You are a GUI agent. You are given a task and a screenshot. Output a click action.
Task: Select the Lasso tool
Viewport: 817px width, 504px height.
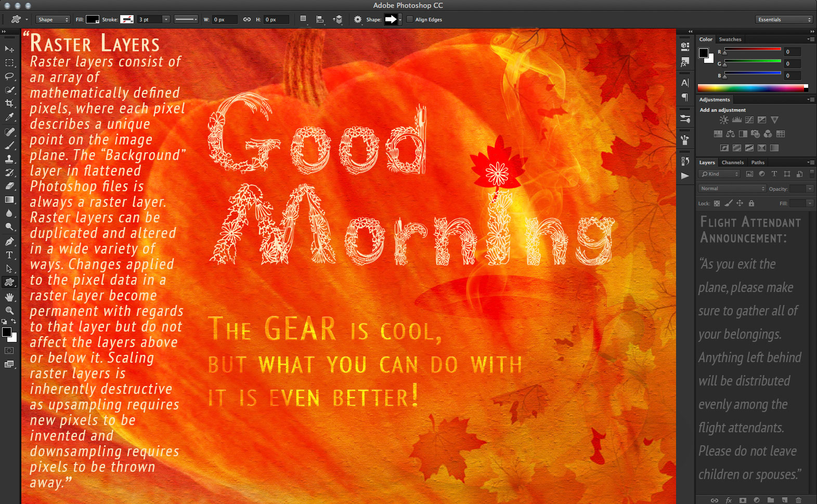(x=9, y=76)
